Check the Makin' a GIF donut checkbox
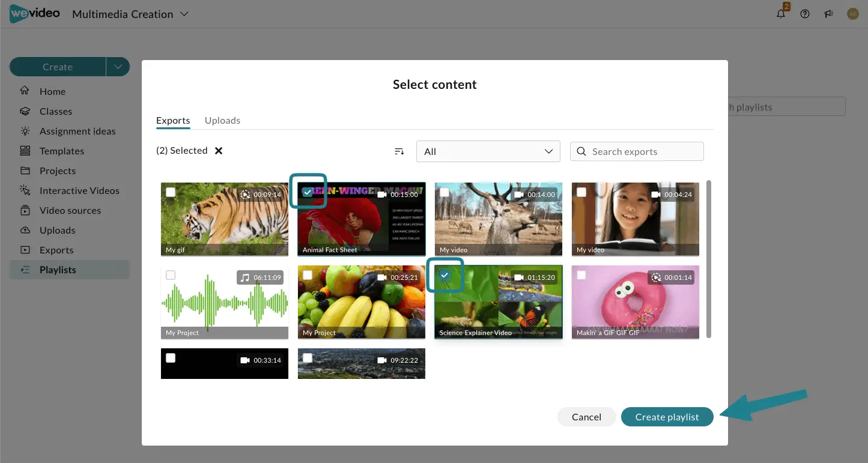 pos(581,275)
